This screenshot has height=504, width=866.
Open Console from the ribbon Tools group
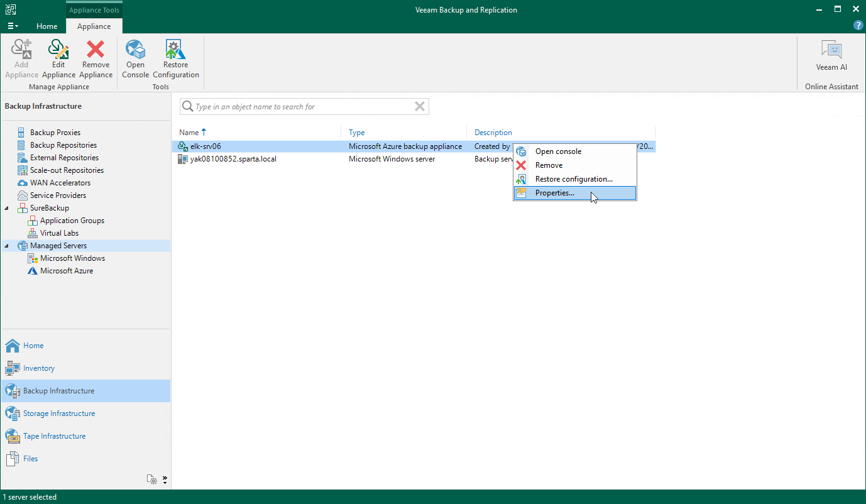[x=135, y=59]
